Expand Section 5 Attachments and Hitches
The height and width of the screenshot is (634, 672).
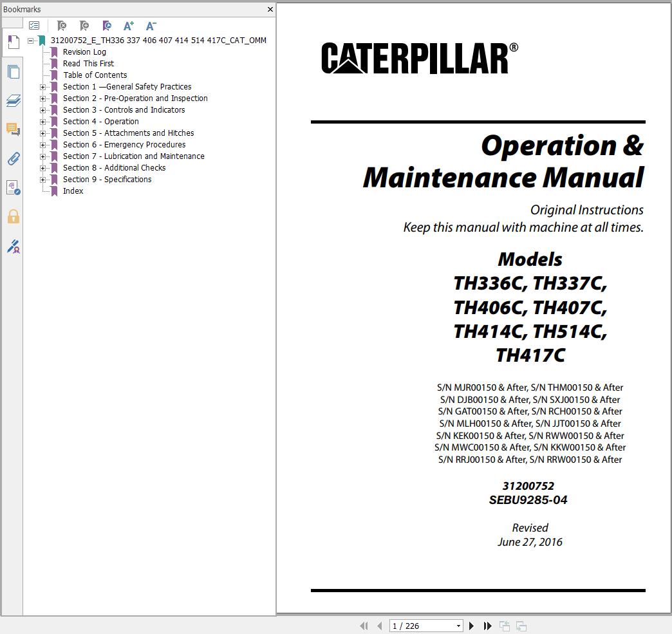click(x=42, y=133)
